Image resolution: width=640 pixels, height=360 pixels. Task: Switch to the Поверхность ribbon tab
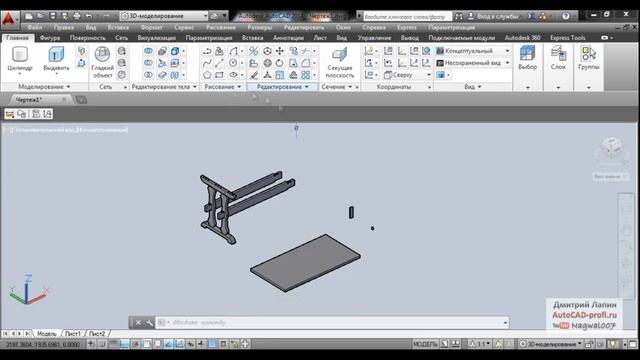87,38
